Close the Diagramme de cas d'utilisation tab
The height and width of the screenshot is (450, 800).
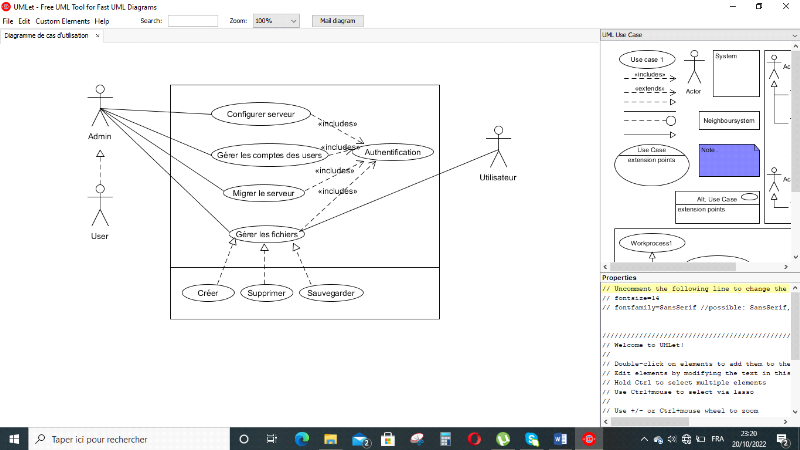click(x=111, y=36)
